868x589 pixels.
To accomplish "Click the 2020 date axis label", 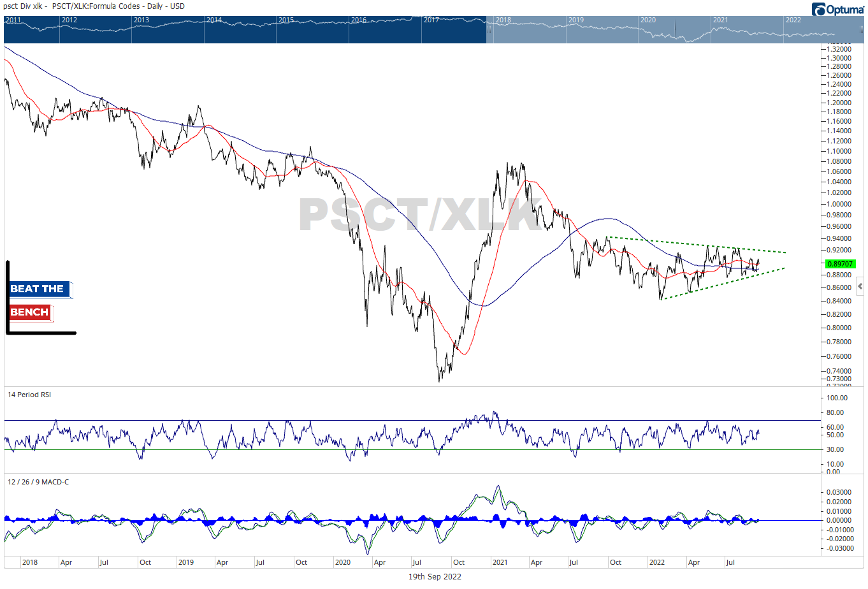I will pos(343,562).
